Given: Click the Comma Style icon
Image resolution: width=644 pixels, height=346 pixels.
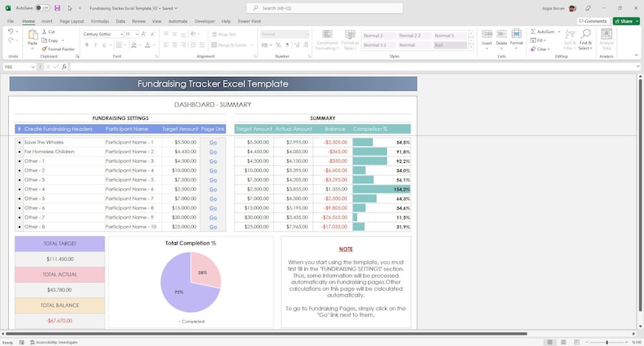Looking at the screenshot, I should (287, 45).
